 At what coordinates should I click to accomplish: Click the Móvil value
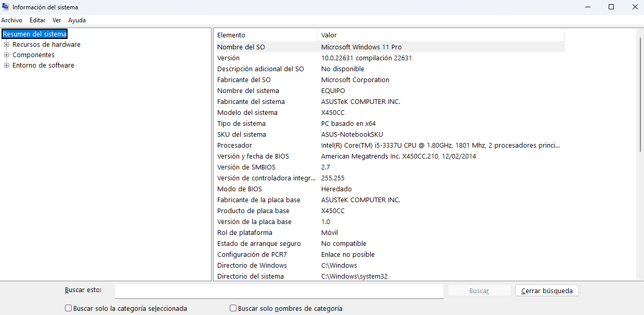click(x=330, y=232)
